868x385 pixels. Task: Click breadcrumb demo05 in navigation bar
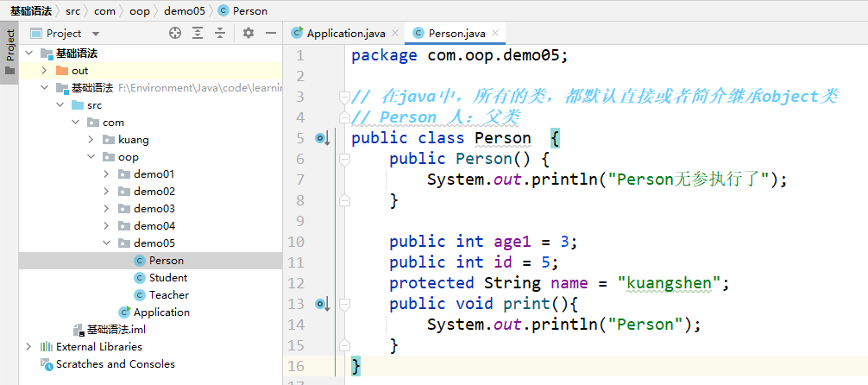(184, 10)
